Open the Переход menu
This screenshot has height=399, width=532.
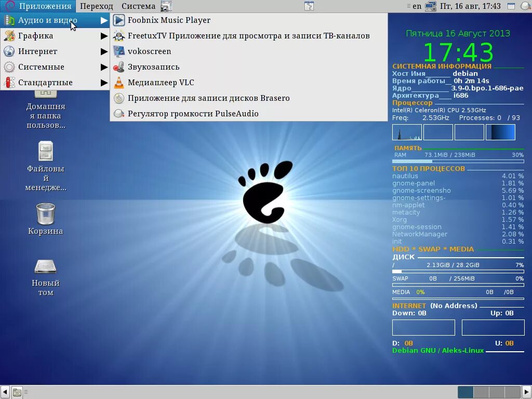pos(96,6)
